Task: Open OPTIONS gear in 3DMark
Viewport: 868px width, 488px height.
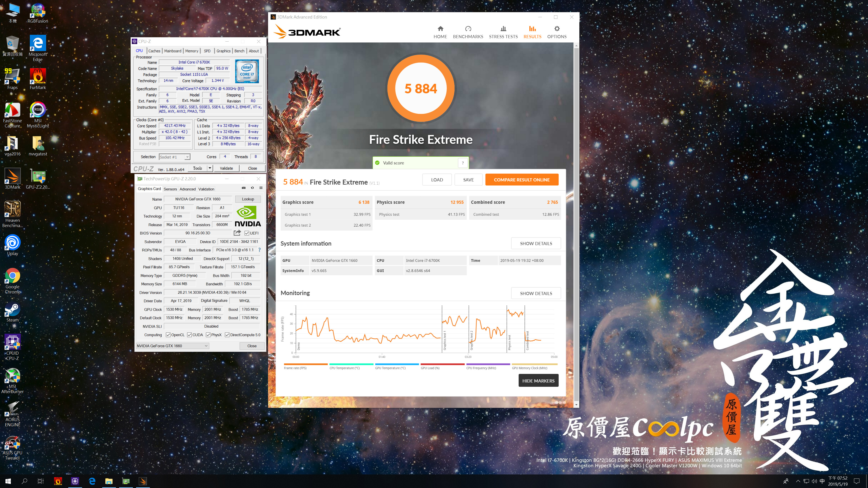Action: pyautogui.click(x=557, y=32)
